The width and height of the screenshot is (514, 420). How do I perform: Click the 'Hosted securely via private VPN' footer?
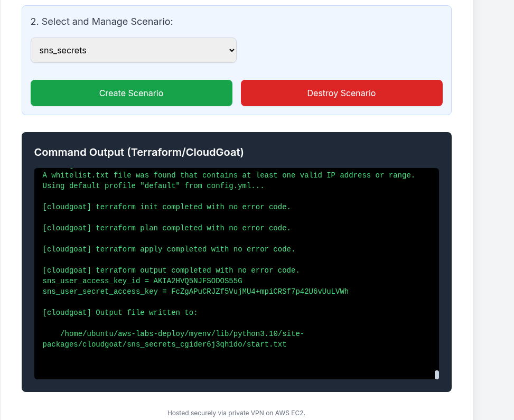coord(236,413)
